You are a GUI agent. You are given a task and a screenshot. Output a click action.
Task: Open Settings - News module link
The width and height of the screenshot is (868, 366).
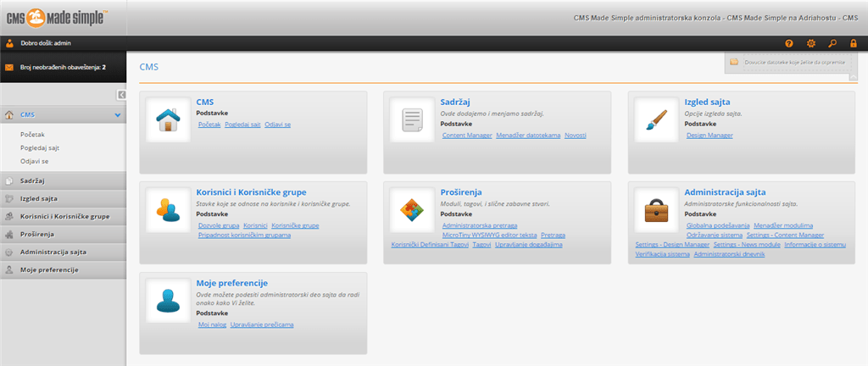pyautogui.click(x=747, y=244)
